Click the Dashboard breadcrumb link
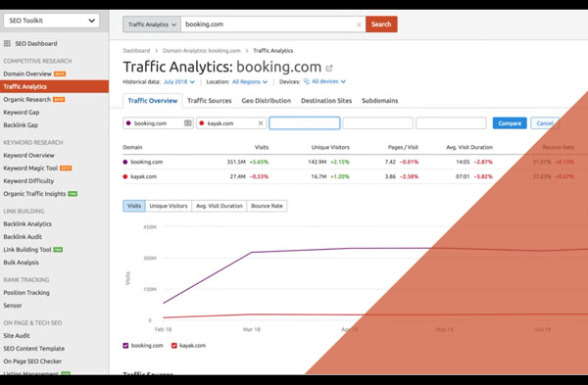 [136, 51]
